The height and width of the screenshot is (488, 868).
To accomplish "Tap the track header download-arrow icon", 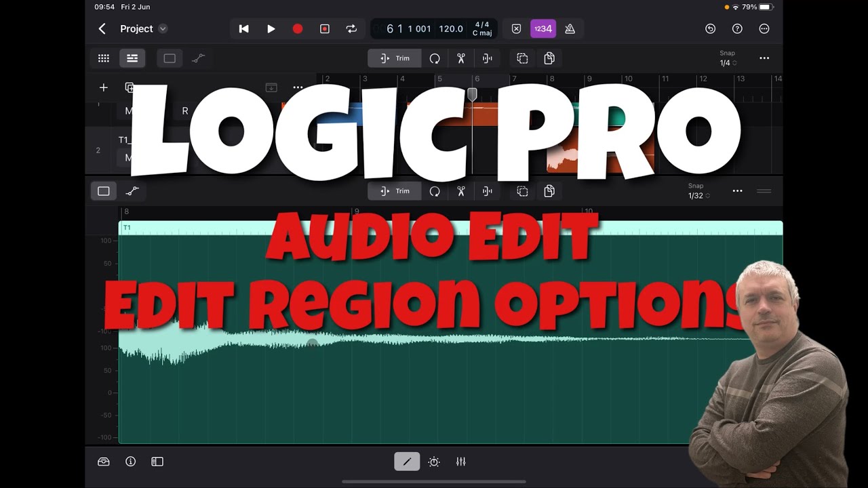I will point(271,87).
